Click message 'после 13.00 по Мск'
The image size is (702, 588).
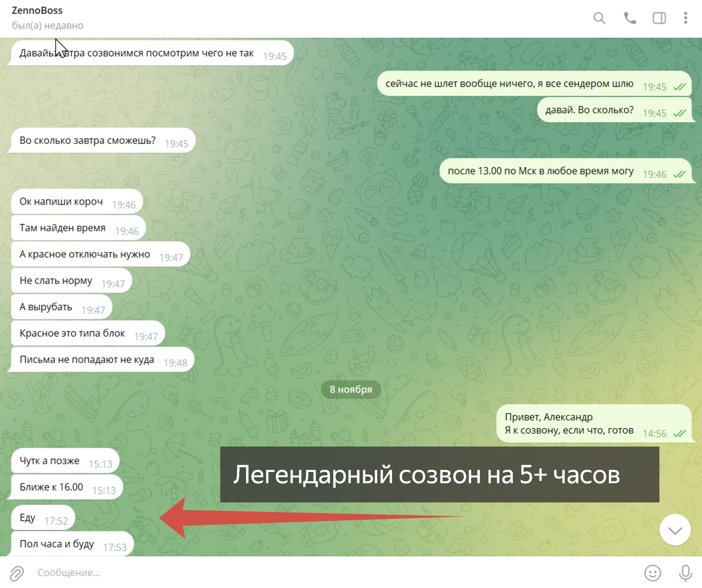coord(540,171)
